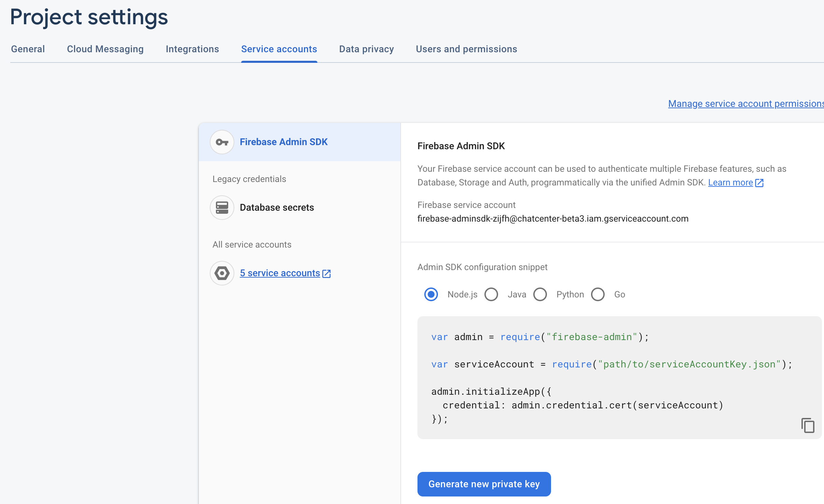The height and width of the screenshot is (504, 824).
Task: Click the All service accounts label
Action: coord(252,244)
